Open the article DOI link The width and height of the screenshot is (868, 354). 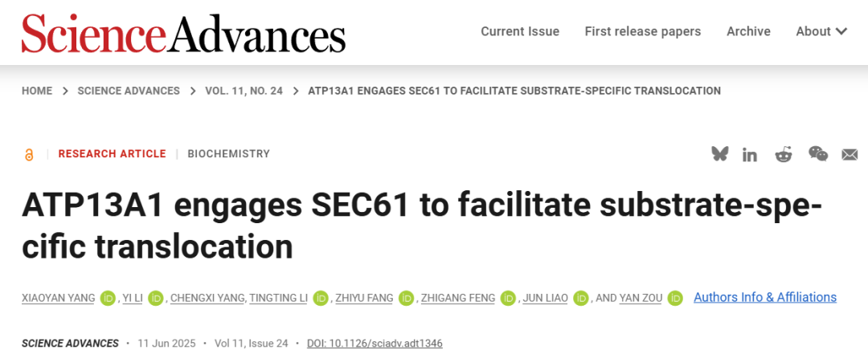pos(375,344)
